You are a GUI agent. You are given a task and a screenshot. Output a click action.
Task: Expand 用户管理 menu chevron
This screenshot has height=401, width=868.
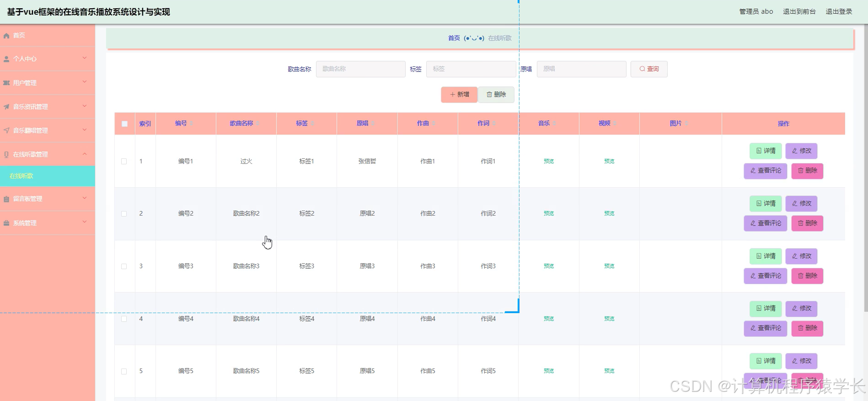[85, 82]
